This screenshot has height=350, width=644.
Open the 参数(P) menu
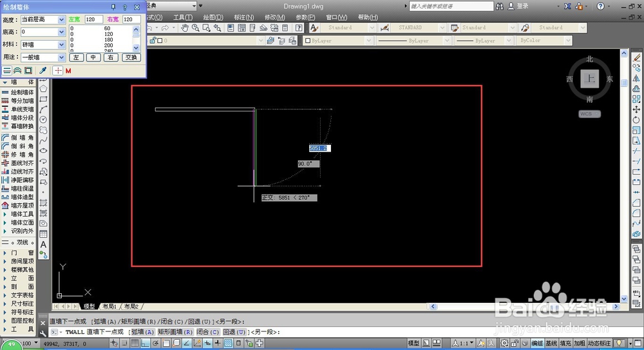click(305, 17)
